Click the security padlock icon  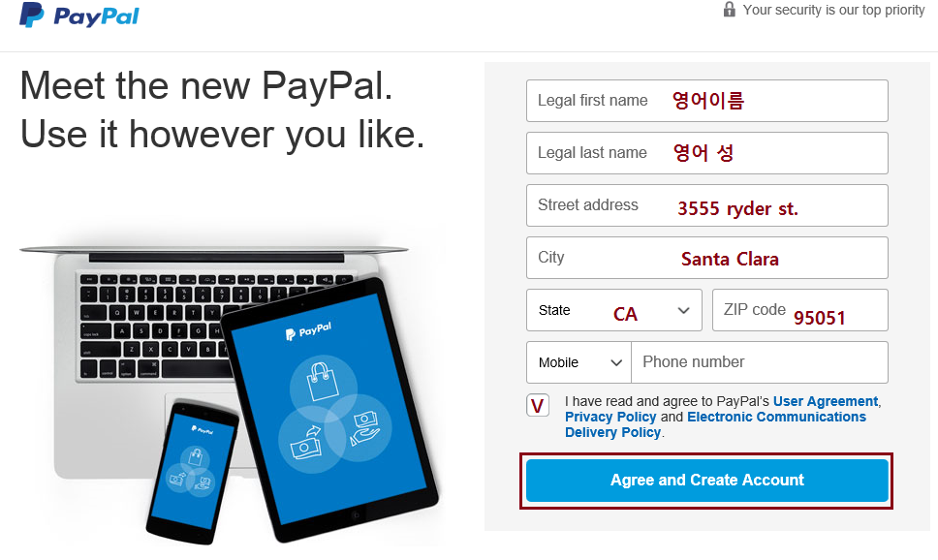(x=730, y=9)
